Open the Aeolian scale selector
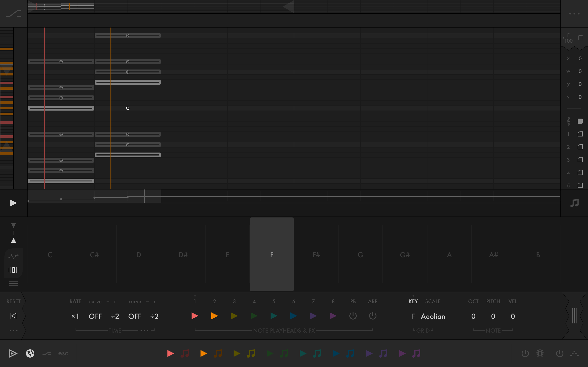The width and height of the screenshot is (588, 367). coord(433,316)
